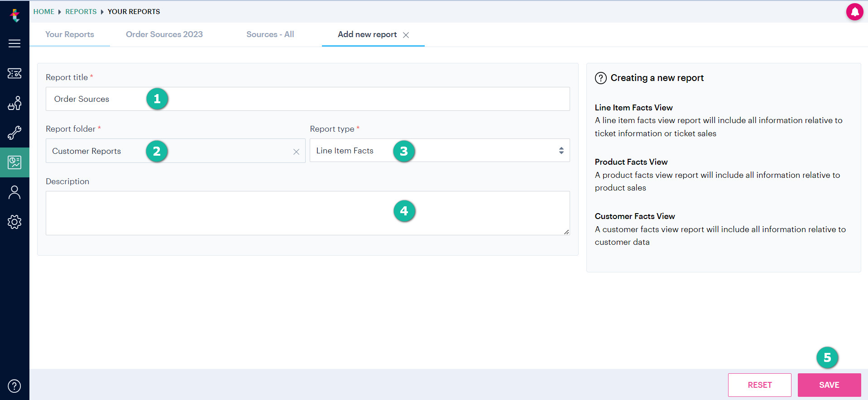Open the hamburger menu in sidebar
This screenshot has height=400, width=868.
click(14, 43)
